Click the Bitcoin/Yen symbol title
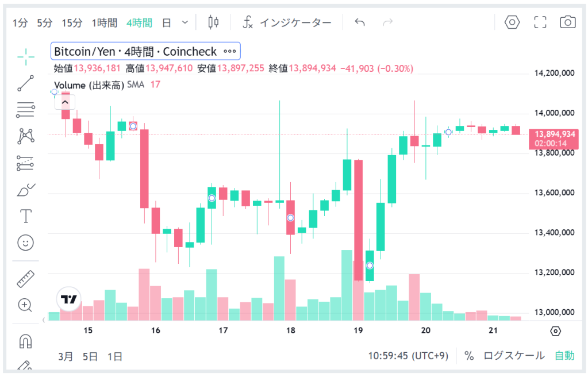Image resolution: width=588 pixels, height=377 pixels. (135, 52)
